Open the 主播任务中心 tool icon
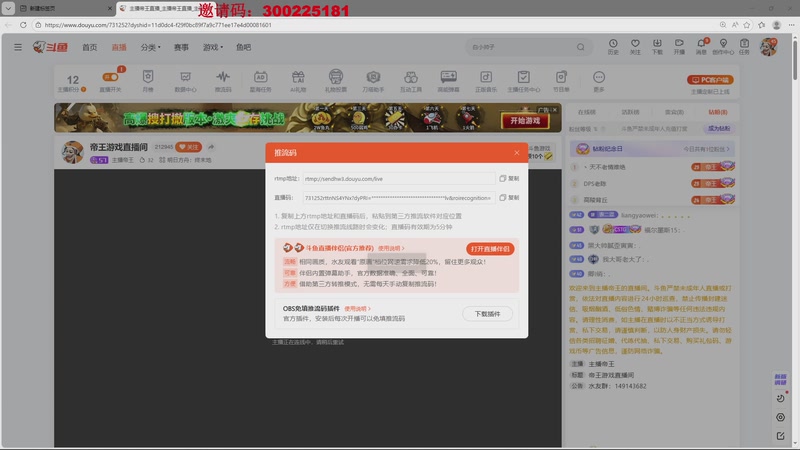This screenshot has height=450, width=800. click(x=523, y=81)
